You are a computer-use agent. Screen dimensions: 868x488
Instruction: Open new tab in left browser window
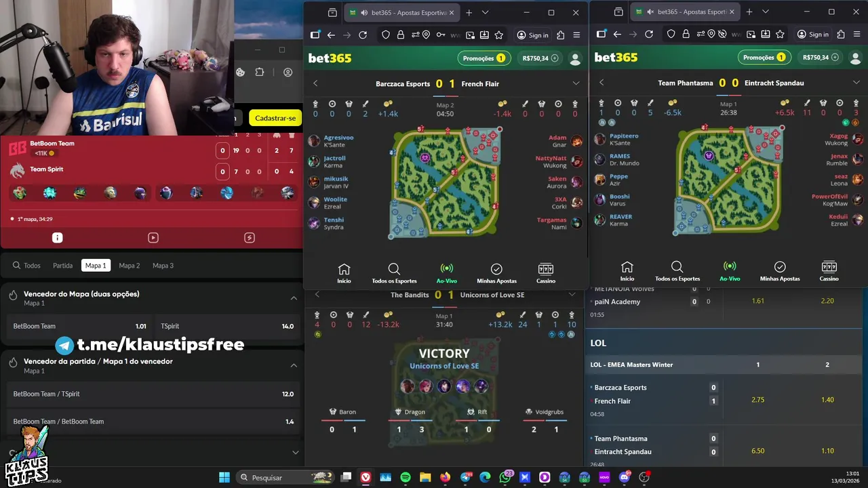tap(469, 12)
